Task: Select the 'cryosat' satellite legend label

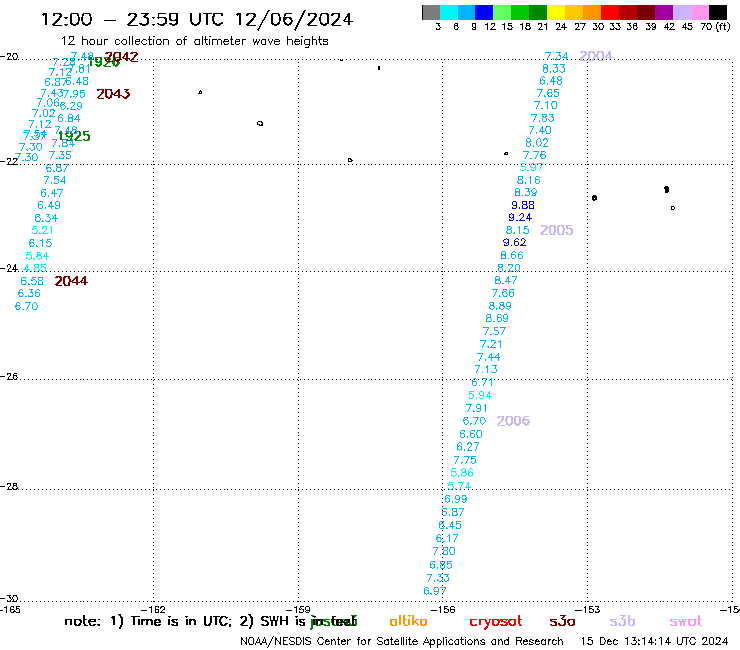Action: (x=496, y=621)
